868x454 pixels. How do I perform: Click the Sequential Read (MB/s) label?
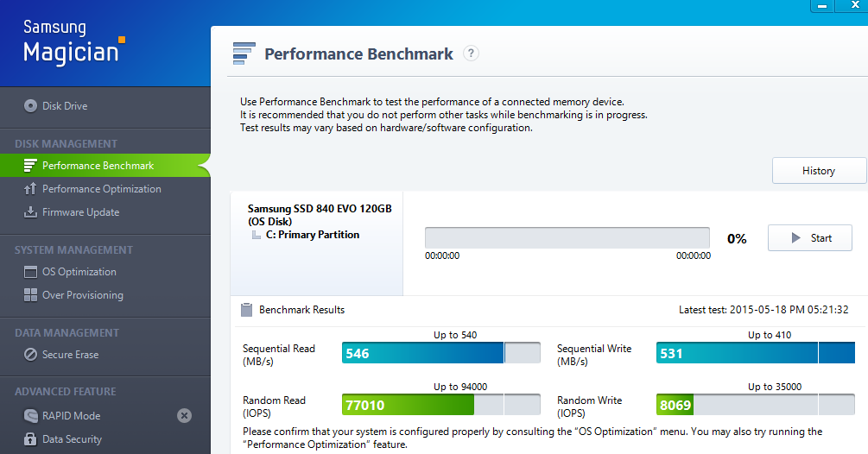278,355
